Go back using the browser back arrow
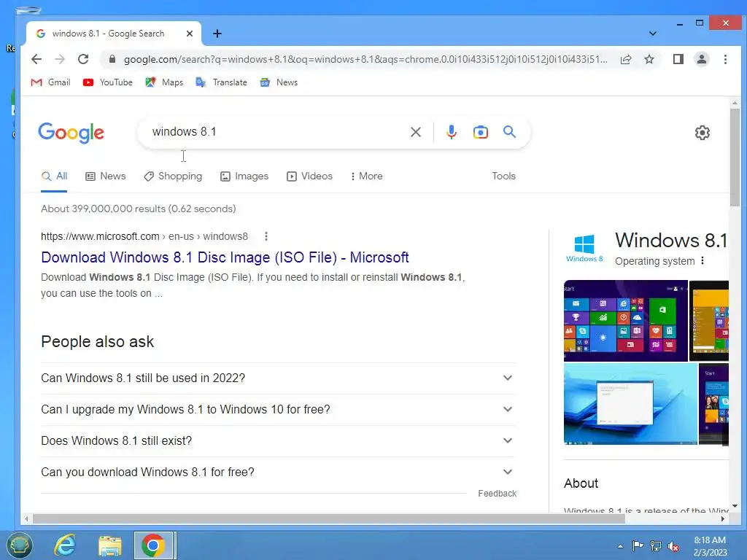This screenshot has height=560, width=747. click(36, 59)
